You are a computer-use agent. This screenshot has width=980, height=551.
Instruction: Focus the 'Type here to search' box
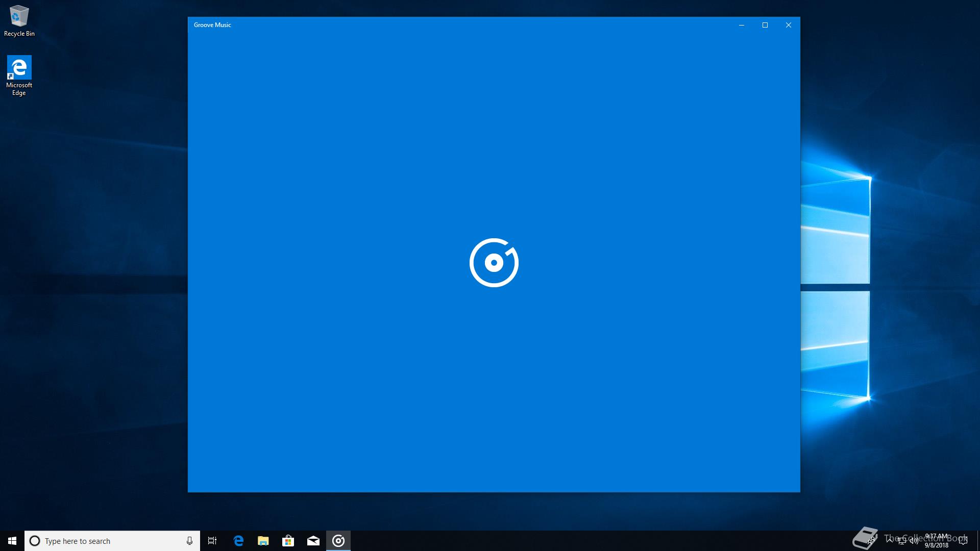(112, 541)
